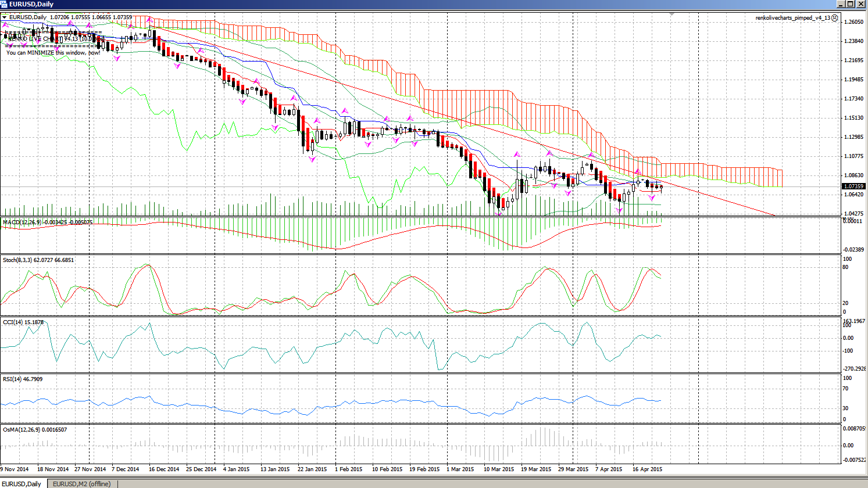Click the chart icon in the EURUSD,Daily title bar
868x488 pixels.
pyautogui.click(x=4, y=4)
